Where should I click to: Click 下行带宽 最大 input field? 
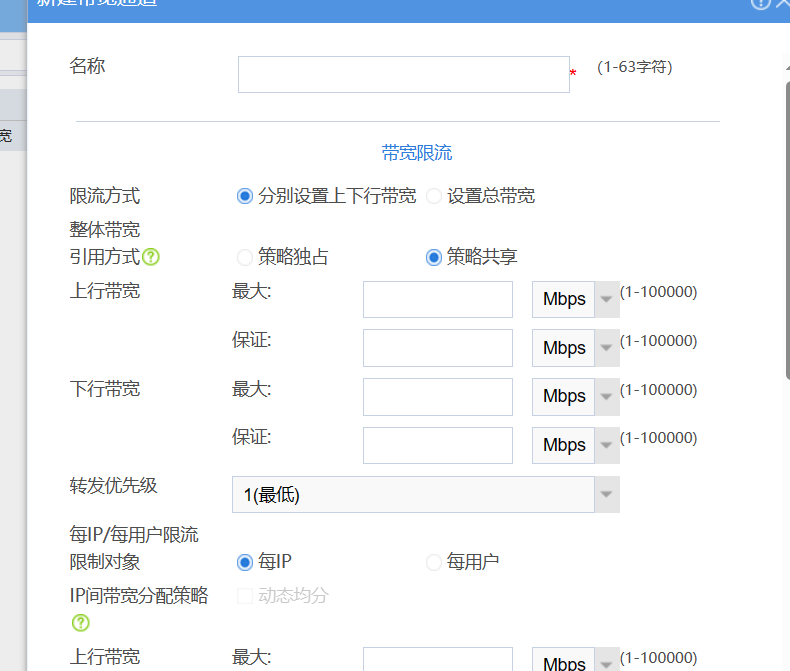(438, 397)
